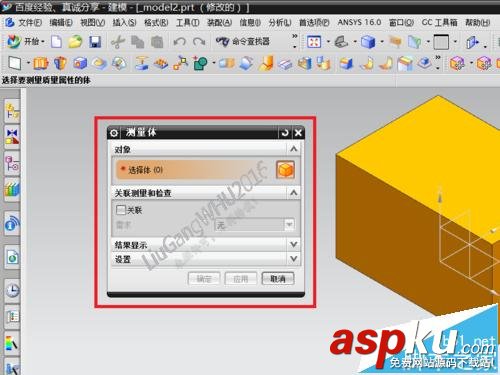Open the ANSYS 16.0 menu
The height and width of the screenshot is (375, 500).
pyautogui.click(x=359, y=22)
